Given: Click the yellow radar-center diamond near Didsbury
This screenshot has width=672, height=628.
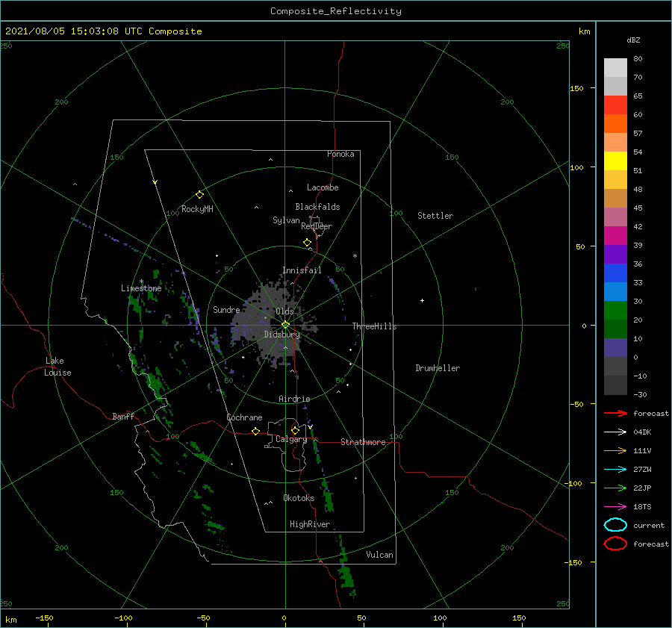Looking at the screenshot, I should 285,325.
